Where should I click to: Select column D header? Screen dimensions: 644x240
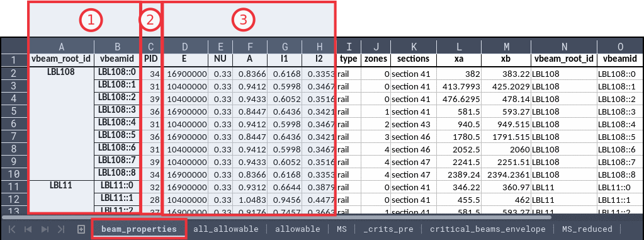(x=184, y=47)
